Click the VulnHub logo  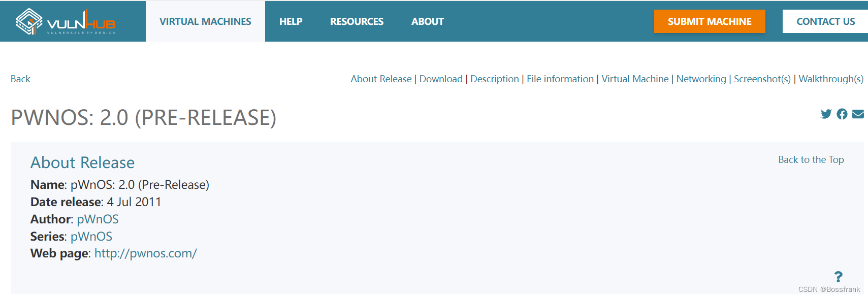click(x=66, y=21)
